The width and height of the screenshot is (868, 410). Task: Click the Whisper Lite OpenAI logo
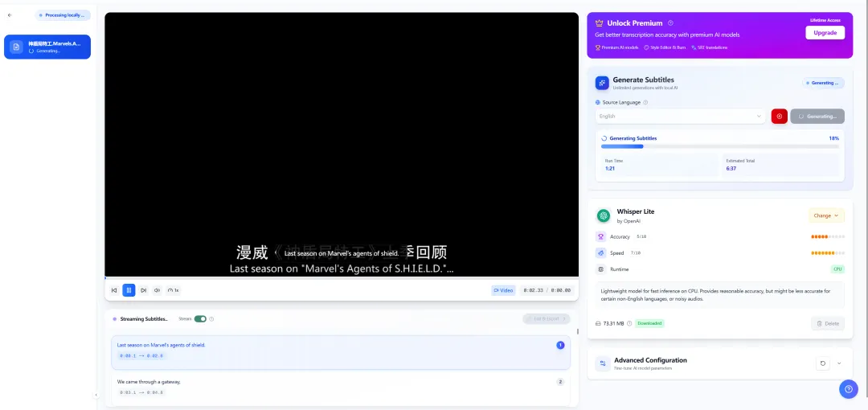(x=603, y=215)
